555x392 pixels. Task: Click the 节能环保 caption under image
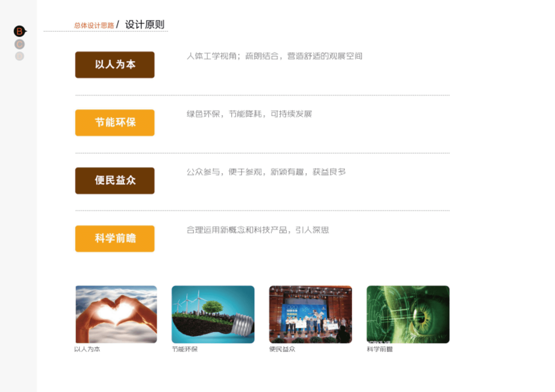click(x=185, y=349)
